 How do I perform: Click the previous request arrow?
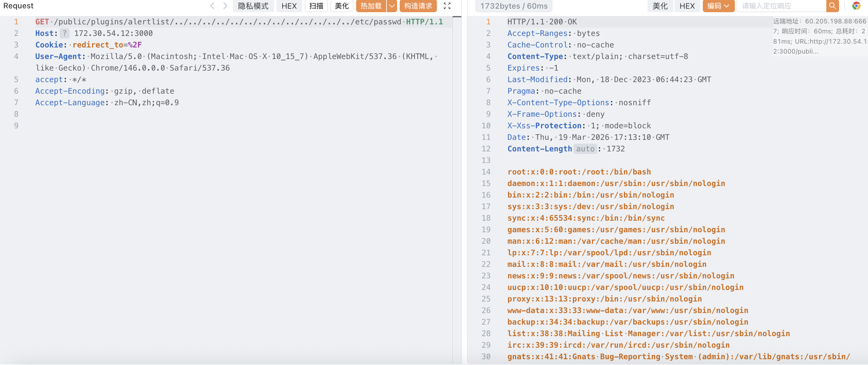pos(212,6)
